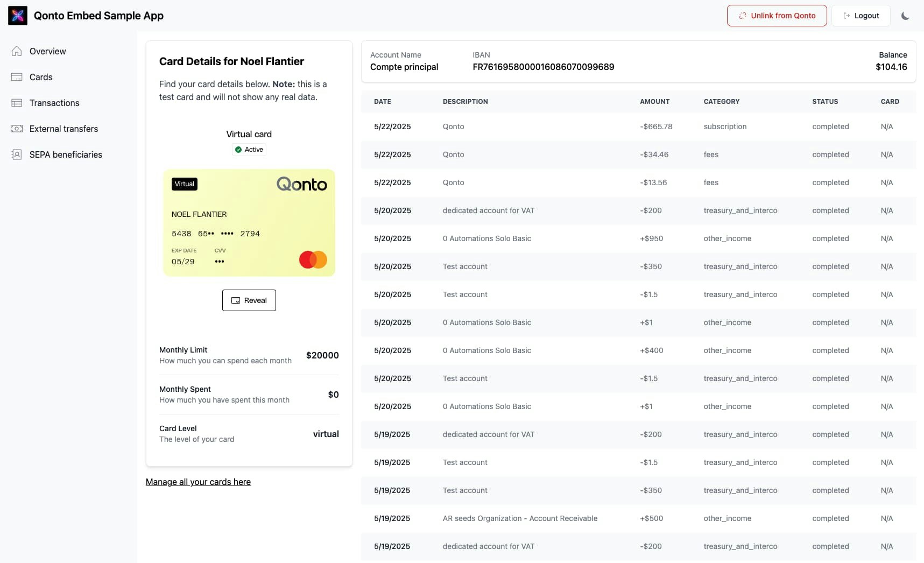Click the Mastercard logo on the card
The height and width of the screenshot is (563, 924).
pos(313,259)
